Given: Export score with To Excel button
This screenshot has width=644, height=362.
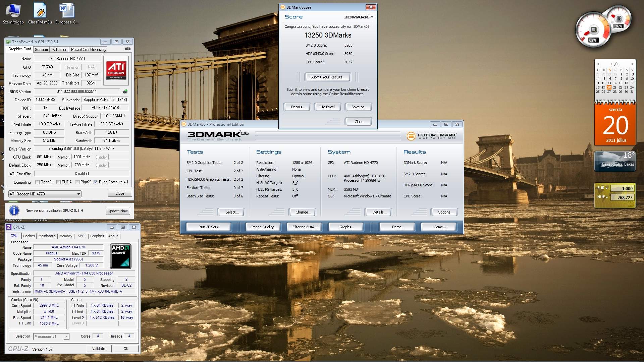Looking at the screenshot, I should point(328,107).
